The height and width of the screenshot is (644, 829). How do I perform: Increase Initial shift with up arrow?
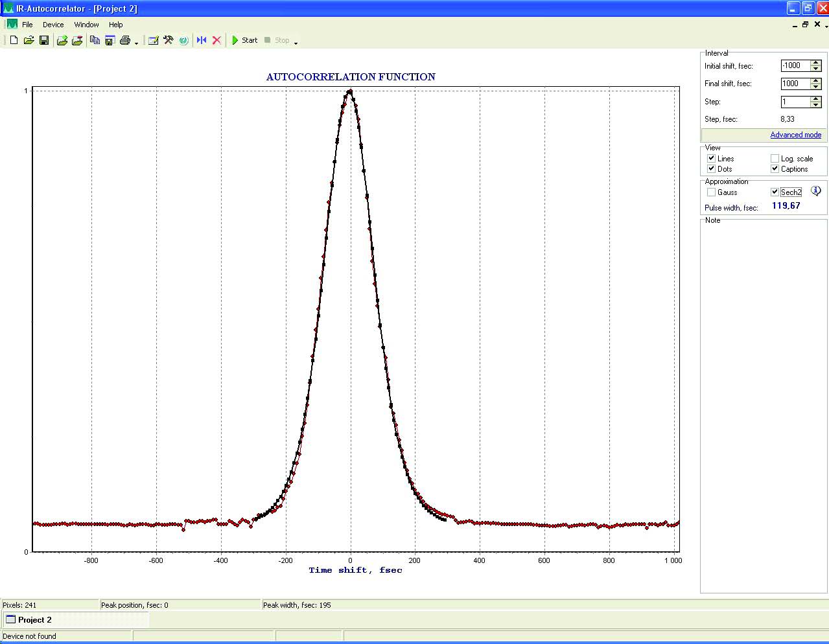[x=816, y=63]
